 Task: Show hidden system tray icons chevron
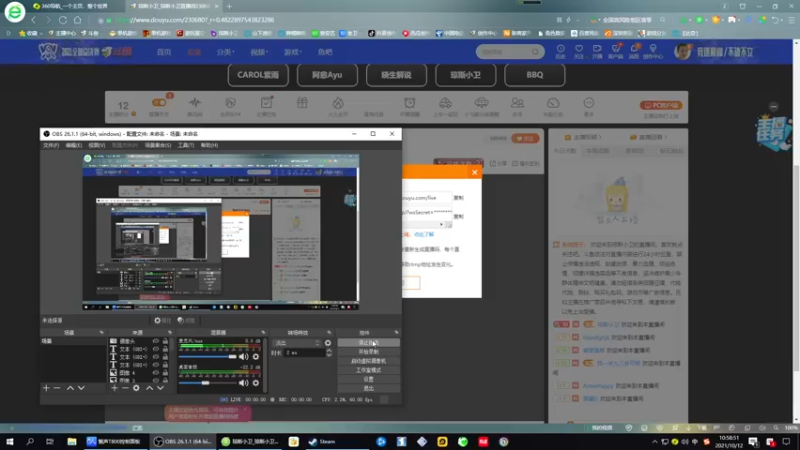coord(655,442)
